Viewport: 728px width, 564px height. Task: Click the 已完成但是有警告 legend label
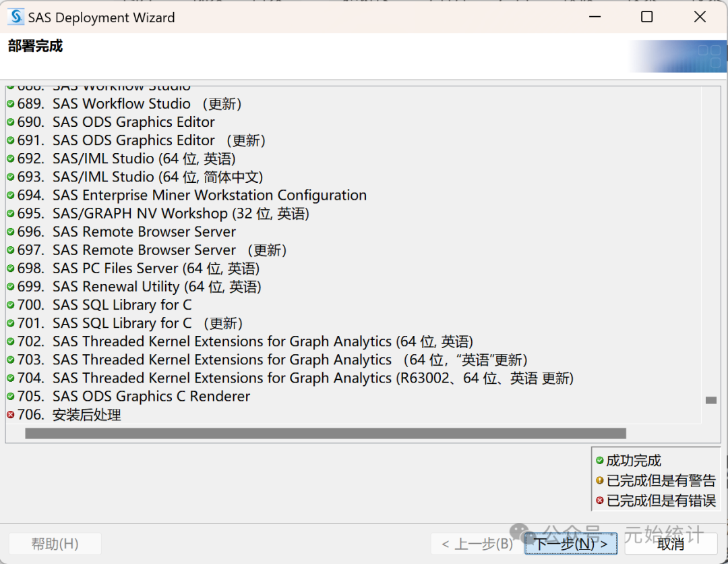click(661, 480)
